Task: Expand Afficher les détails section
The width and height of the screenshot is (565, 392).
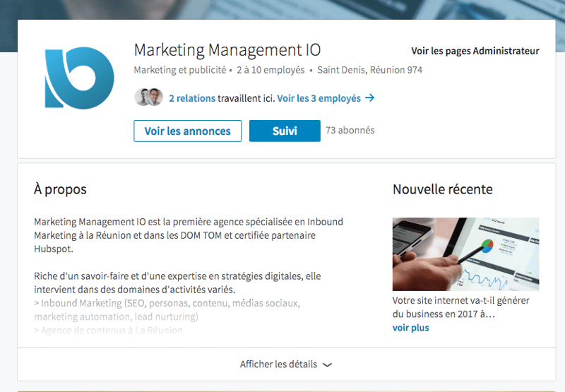Action: tap(287, 364)
